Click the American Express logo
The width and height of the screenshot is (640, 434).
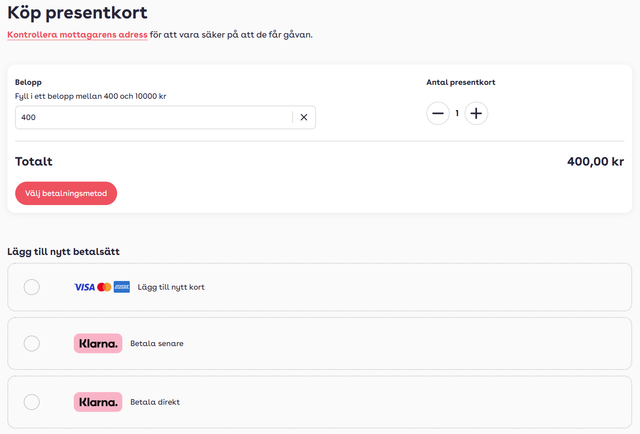coord(122,287)
